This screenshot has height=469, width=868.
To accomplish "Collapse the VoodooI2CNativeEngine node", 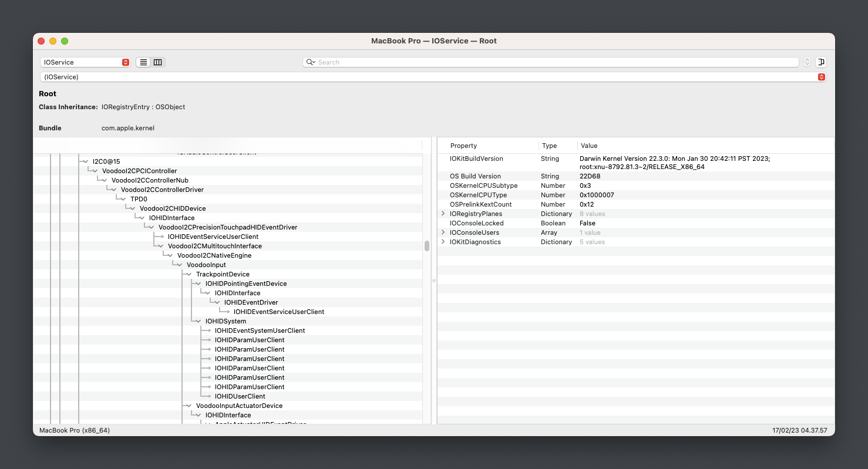I will [170, 255].
